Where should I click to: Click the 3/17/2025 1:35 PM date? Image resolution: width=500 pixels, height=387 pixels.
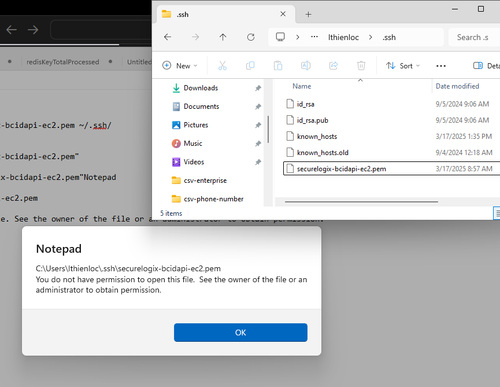point(463,136)
